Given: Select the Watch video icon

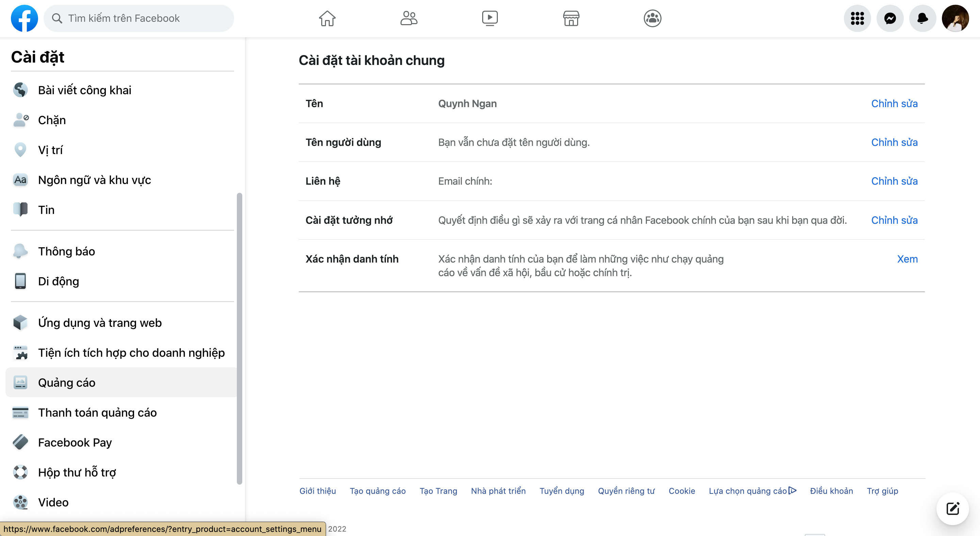Looking at the screenshot, I should pyautogui.click(x=490, y=18).
